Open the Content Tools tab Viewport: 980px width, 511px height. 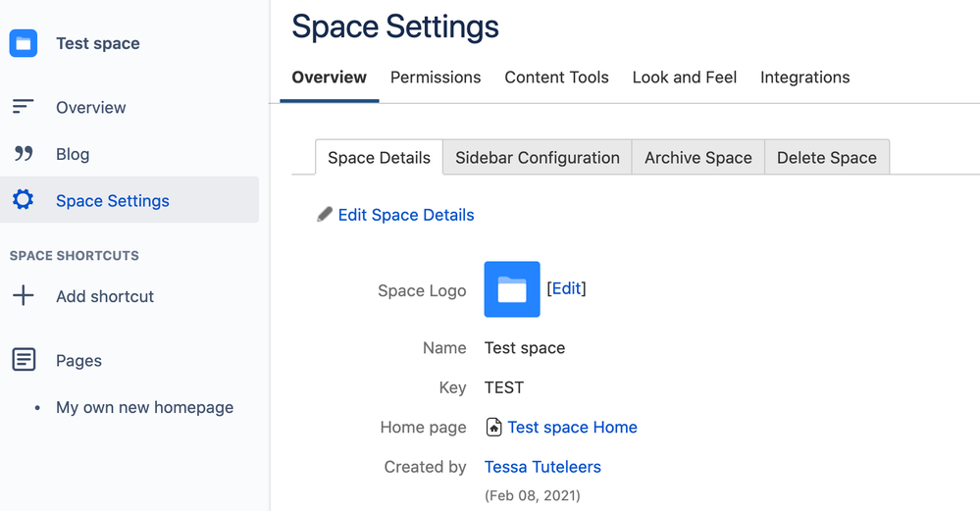point(556,77)
